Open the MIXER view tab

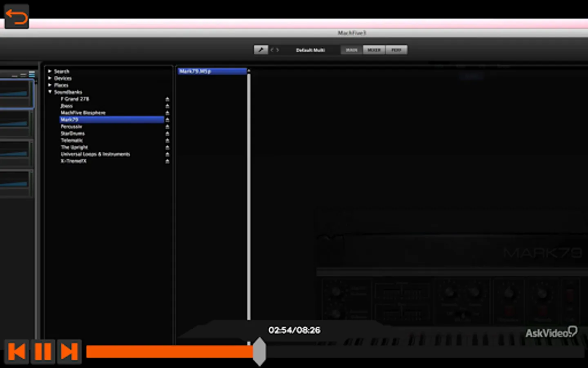coord(374,50)
